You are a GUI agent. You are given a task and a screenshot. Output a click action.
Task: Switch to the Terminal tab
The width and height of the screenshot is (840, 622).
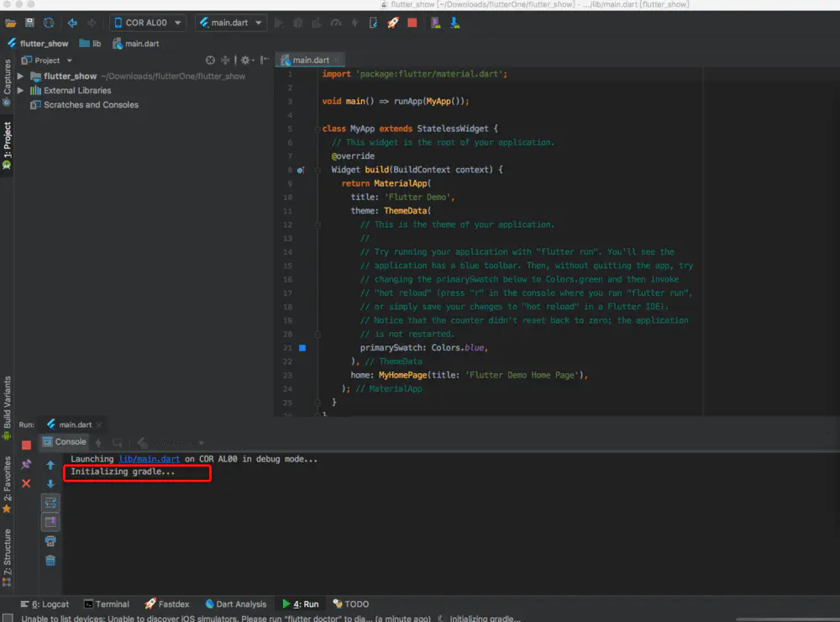(x=107, y=604)
